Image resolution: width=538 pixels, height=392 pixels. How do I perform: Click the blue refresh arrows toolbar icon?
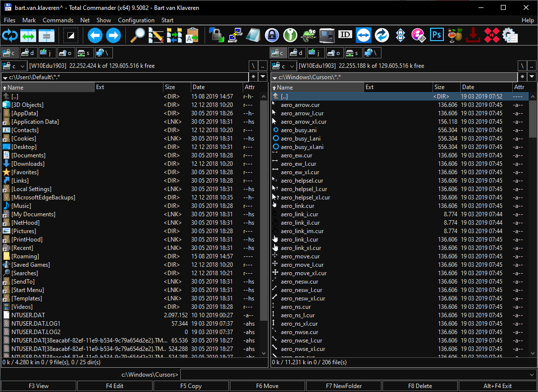click(x=9, y=35)
